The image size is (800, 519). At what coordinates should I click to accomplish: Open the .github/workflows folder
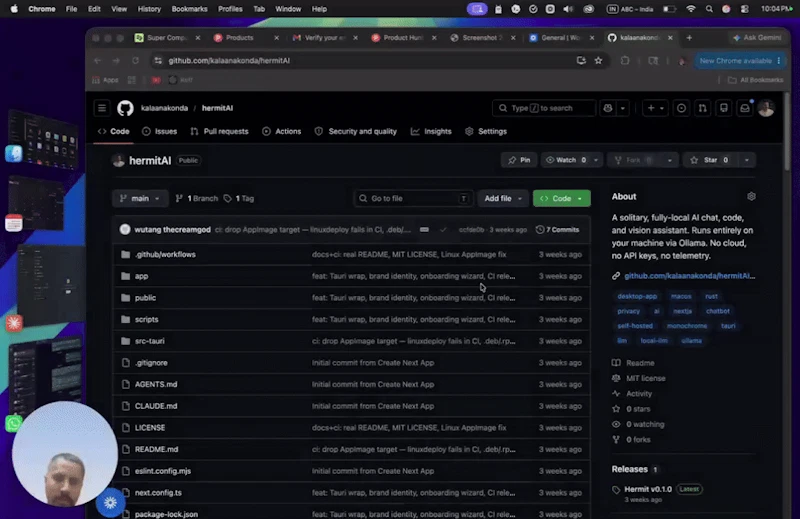click(165, 254)
